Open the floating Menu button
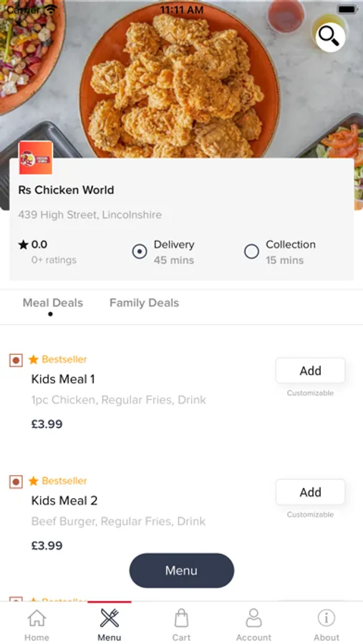 (182, 570)
